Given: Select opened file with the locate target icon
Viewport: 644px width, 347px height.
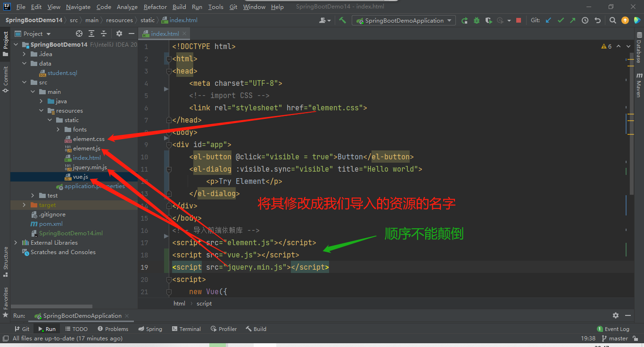Looking at the screenshot, I should 79,33.
